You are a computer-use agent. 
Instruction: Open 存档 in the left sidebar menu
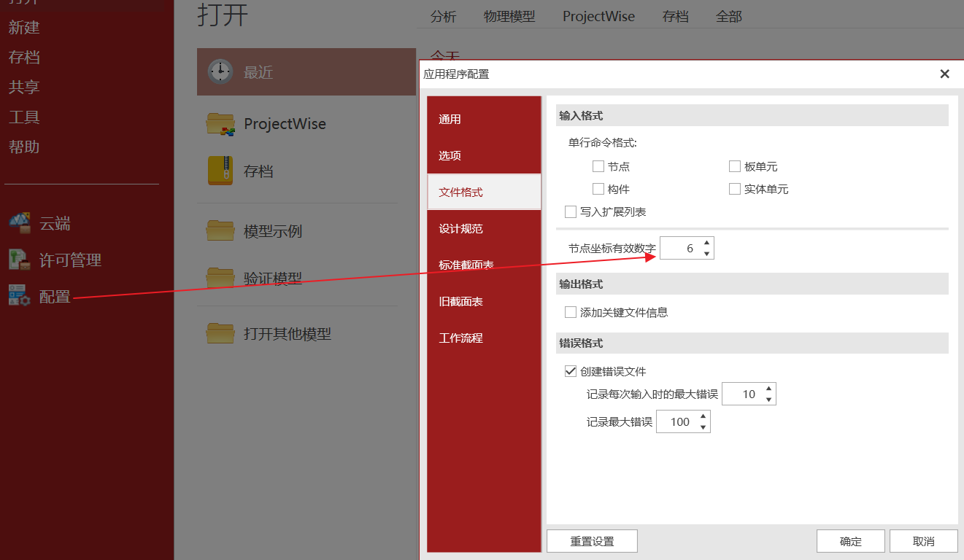point(24,58)
